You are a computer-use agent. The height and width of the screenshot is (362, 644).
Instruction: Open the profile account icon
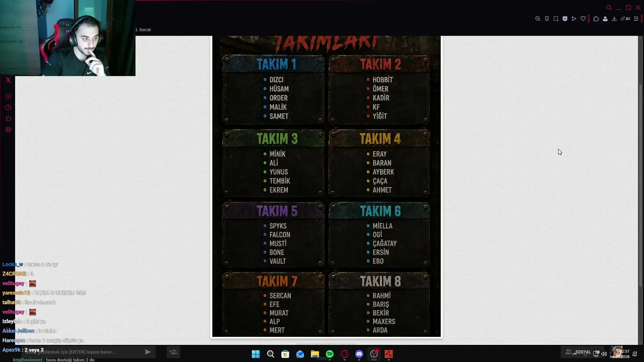(x=605, y=19)
